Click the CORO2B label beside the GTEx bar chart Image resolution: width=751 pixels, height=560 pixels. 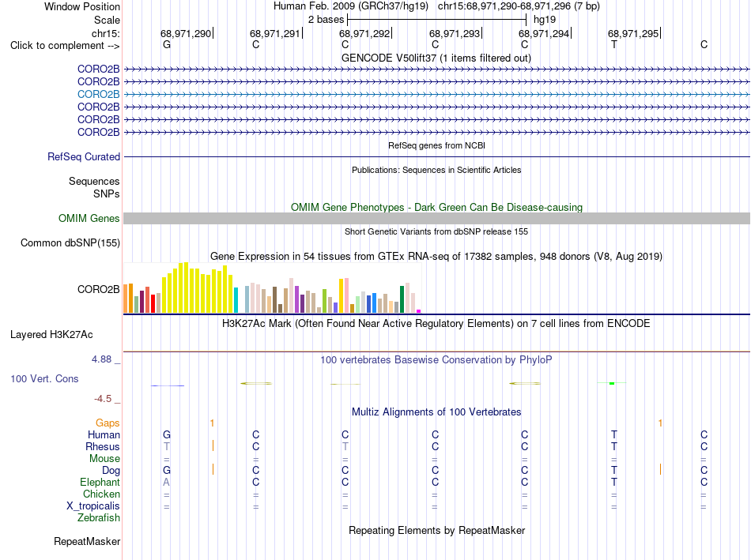pos(98,290)
